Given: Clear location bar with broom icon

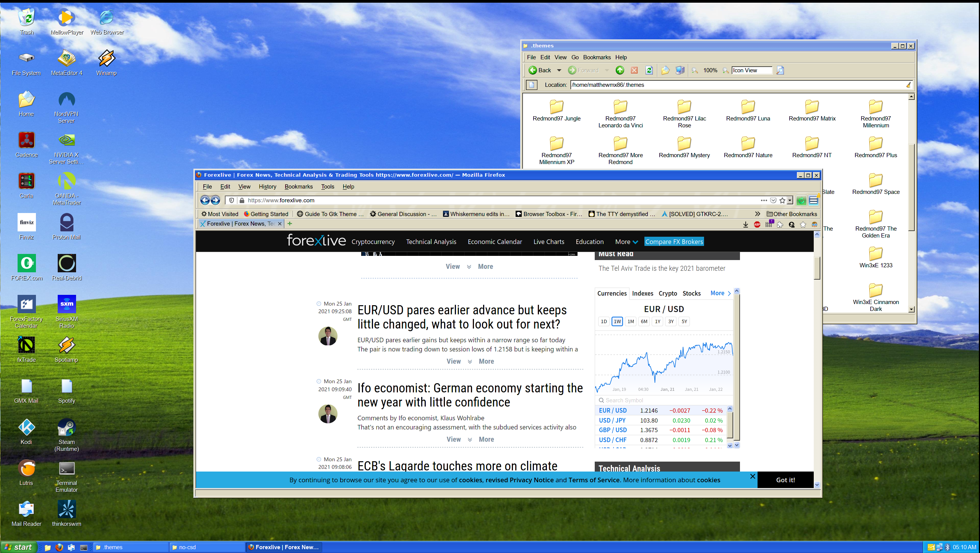Looking at the screenshot, I should click(x=909, y=85).
